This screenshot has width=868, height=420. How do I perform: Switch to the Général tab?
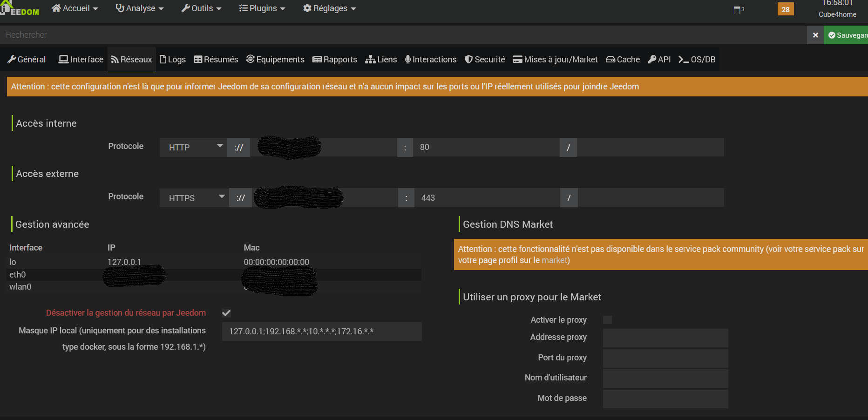click(x=27, y=60)
